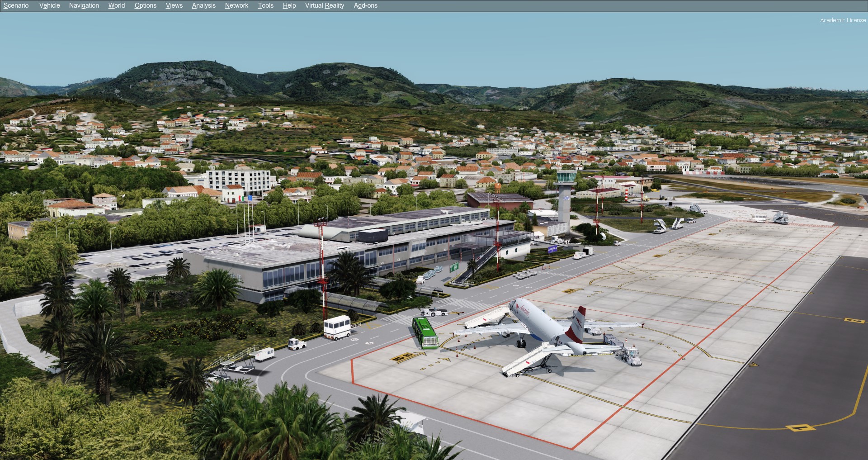Open the Vehicle menu
This screenshot has height=460, width=868.
coord(50,5)
